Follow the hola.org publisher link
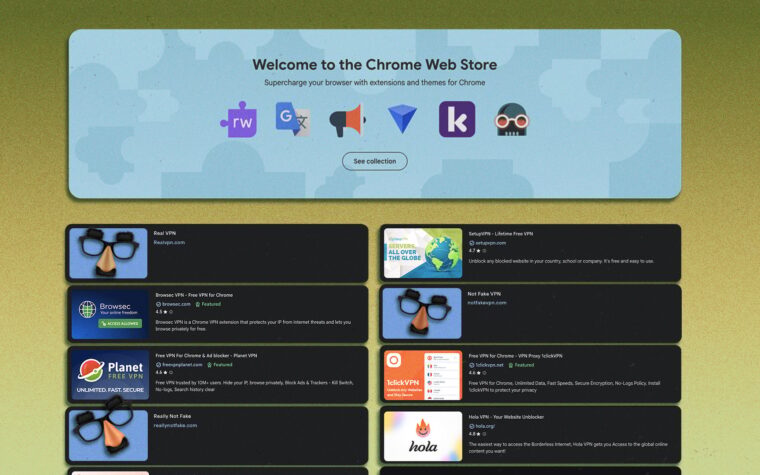The width and height of the screenshot is (760, 475). point(485,427)
